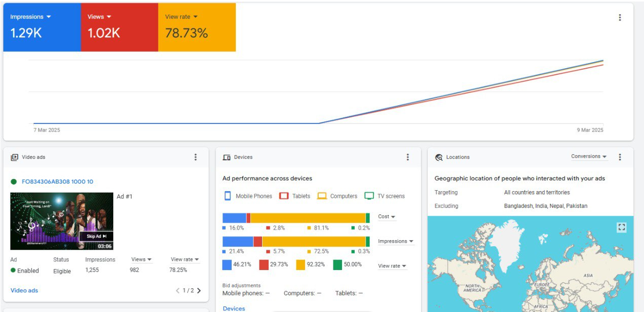Click the Video ads play icon
This screenshot has height=312, width=644.
(15, 157)
